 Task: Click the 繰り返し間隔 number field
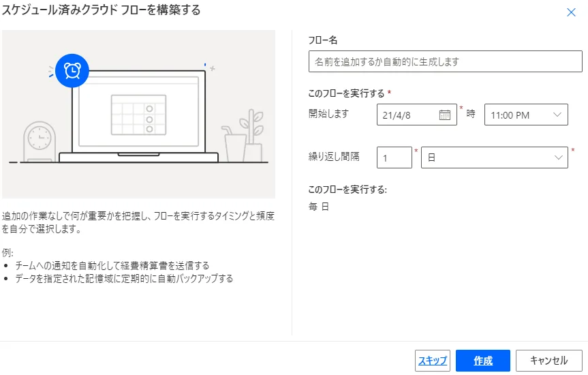[x=394, y=157]
